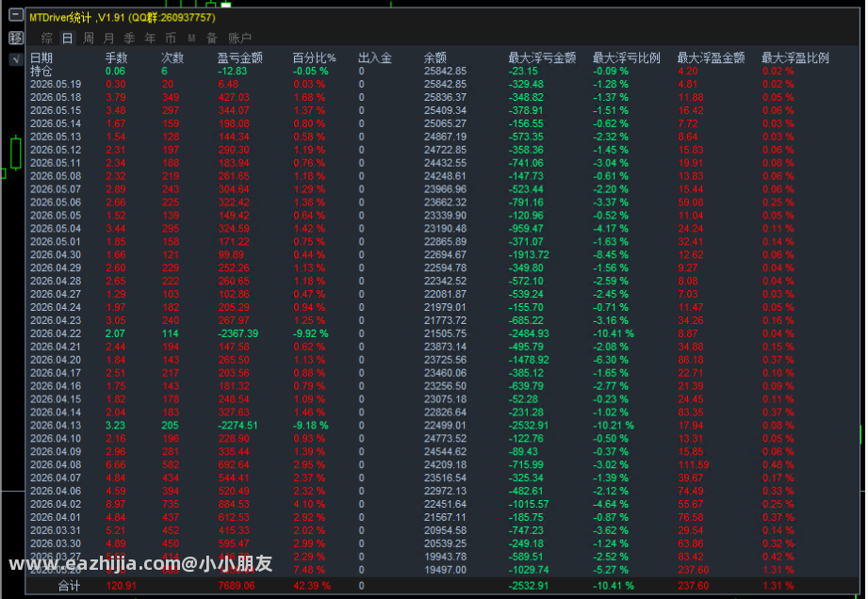Click the 最大浮亏金额 column header

(x=543, y=58)
